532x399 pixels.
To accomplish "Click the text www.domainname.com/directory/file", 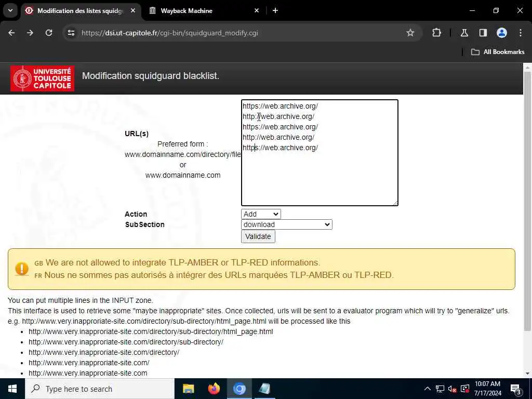I will tap(182, 154).
